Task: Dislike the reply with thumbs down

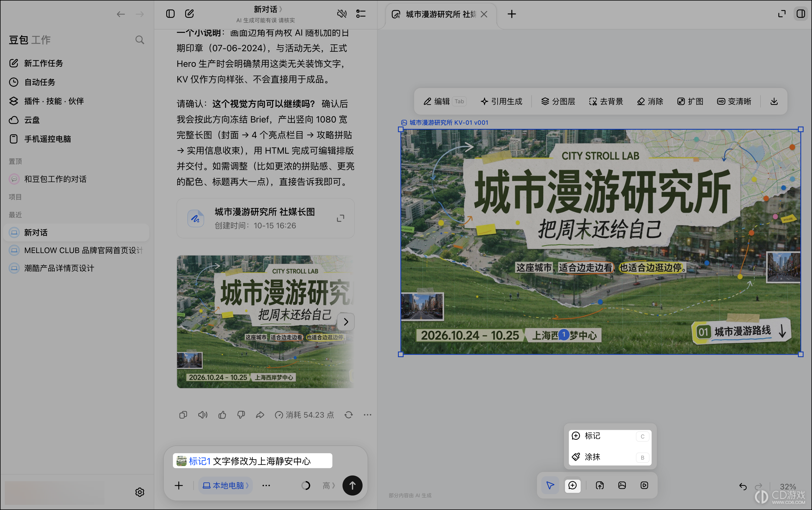Action: [241, 415]
